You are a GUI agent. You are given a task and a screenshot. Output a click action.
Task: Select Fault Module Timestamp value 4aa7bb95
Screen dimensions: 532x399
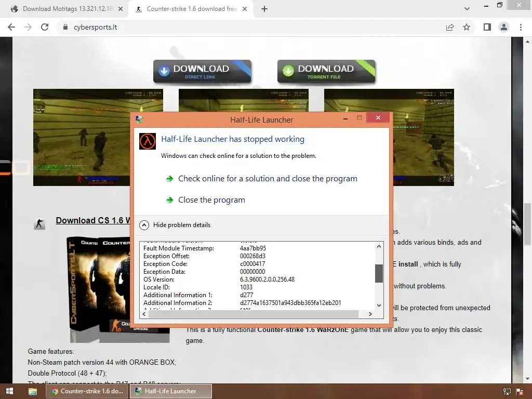(253, 248)
